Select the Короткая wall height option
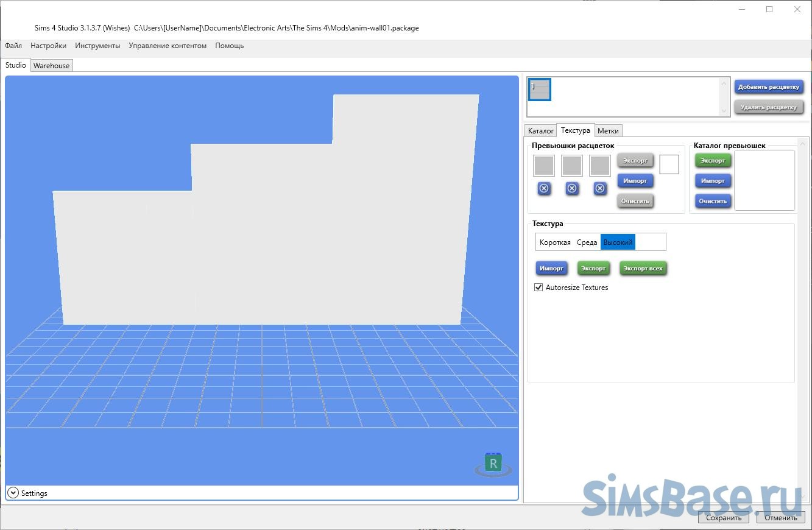Screen dimensions: 812x530 (555, 242)
